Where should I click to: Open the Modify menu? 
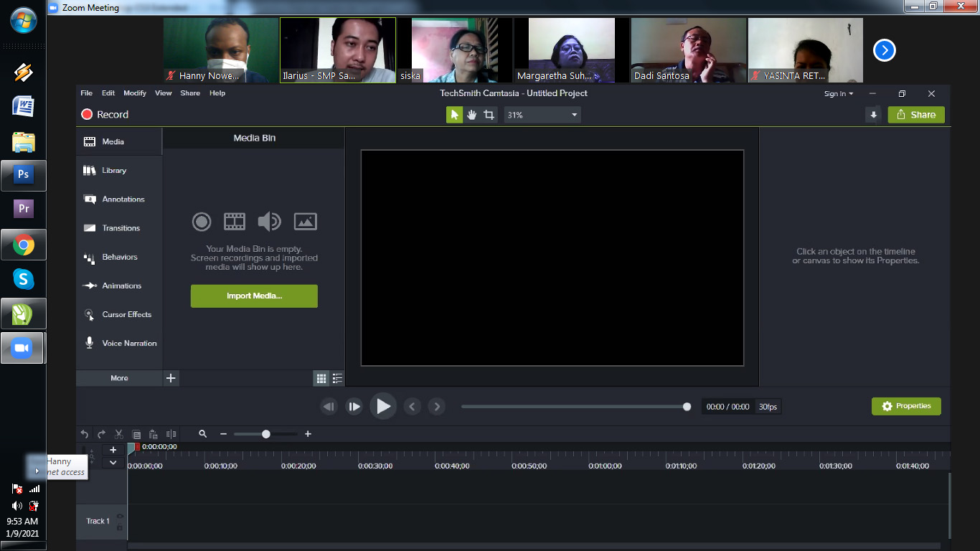tap(135, 93)
